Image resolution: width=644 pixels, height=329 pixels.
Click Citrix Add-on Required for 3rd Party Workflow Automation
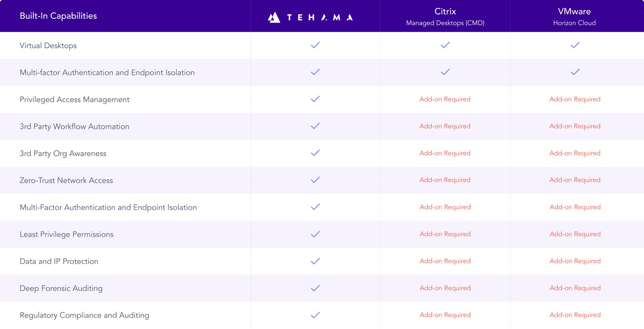[x=445, y=126]
